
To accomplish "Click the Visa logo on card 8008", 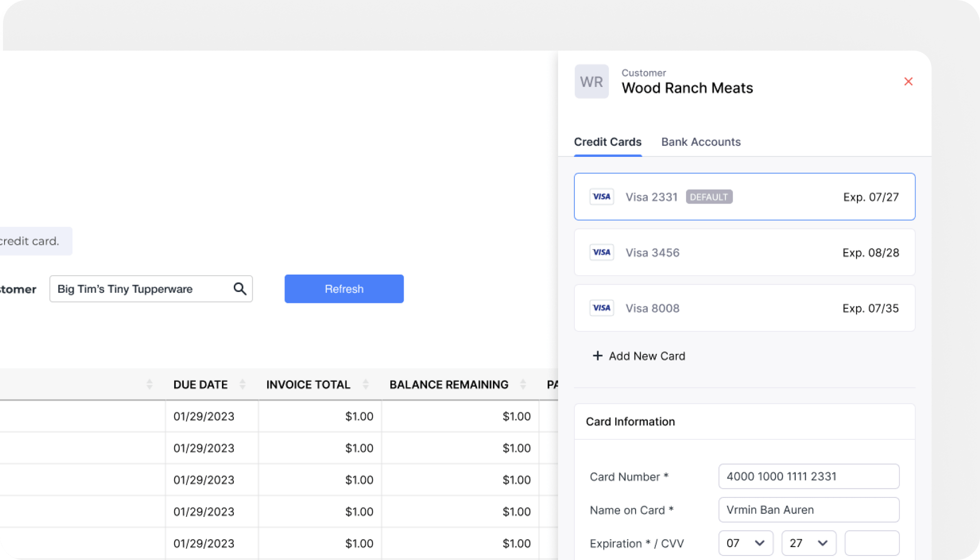I will pyautogui.click(x=601, y=308).
